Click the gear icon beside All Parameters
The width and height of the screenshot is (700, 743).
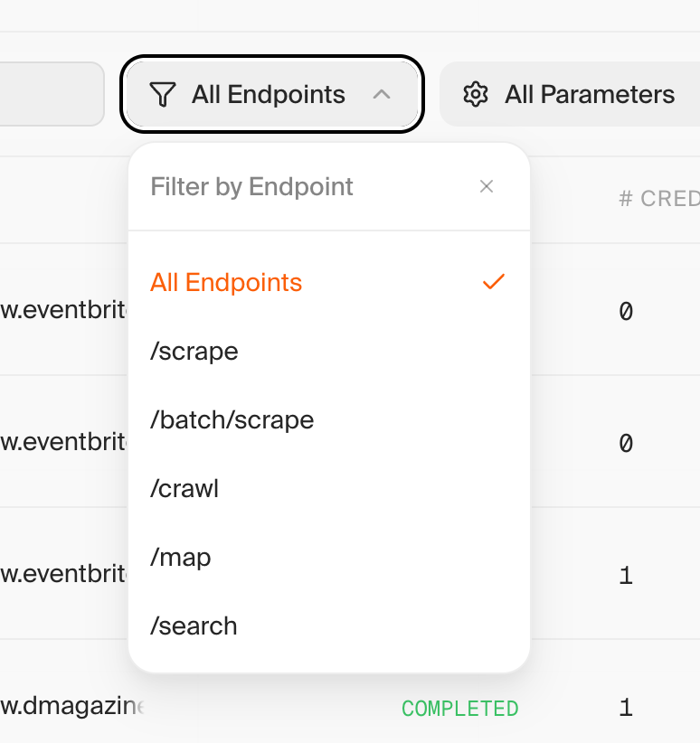tap(475, 95)
